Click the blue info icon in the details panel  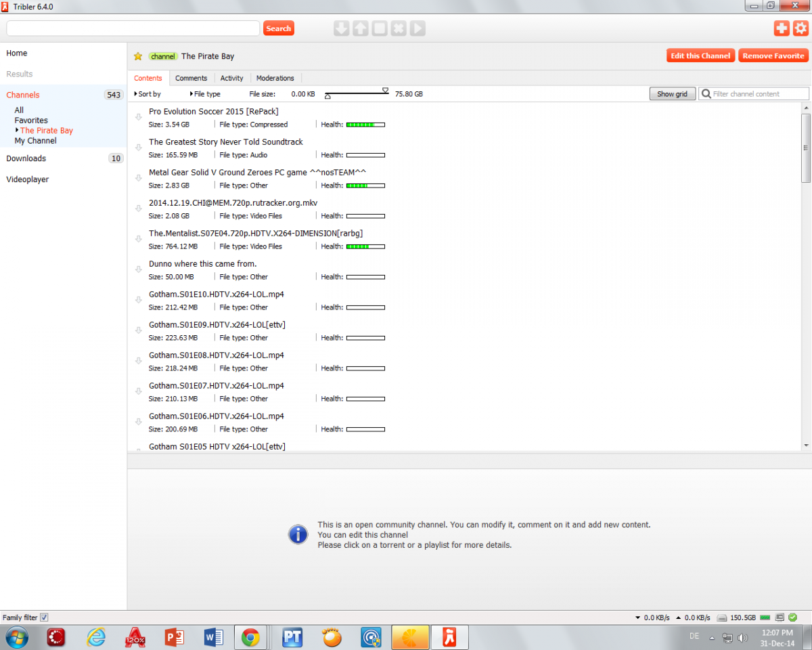click(298, 535)
